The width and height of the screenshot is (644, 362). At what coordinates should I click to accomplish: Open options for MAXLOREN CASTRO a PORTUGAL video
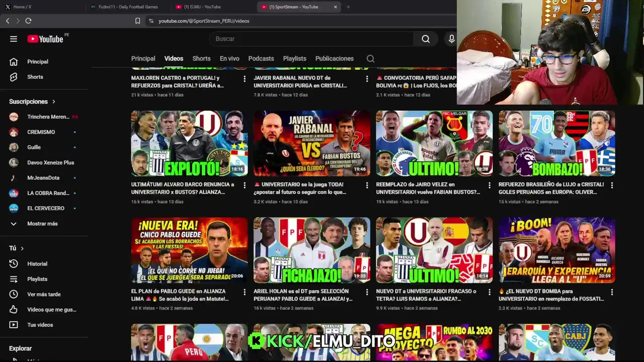point(245,79)
